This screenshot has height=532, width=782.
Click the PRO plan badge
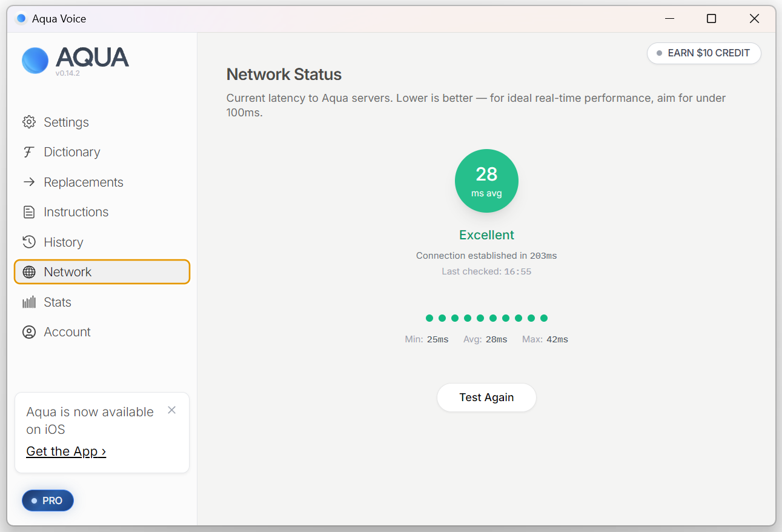pyautogui.click(x=47, y=500)
